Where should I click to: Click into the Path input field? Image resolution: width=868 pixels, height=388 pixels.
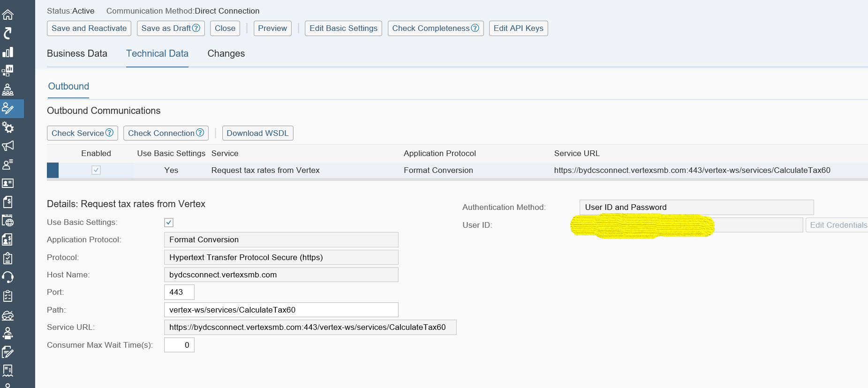point(281,310)
